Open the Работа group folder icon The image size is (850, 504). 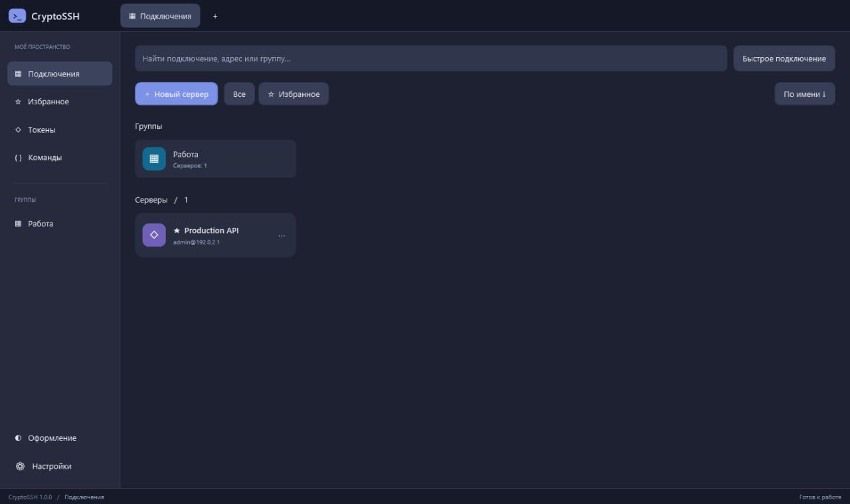[154, 159]
